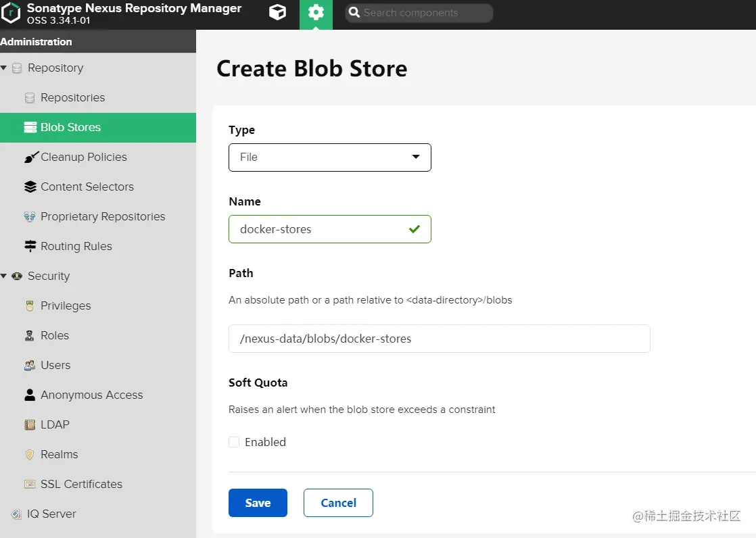Click the Administration gear icon
756x538 pixels.
[x=316, y=13]
